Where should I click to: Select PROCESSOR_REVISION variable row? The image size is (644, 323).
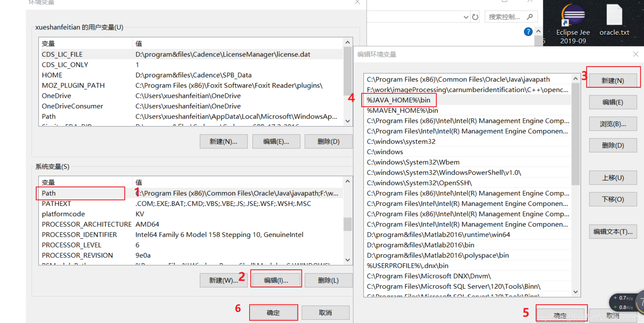(x=191, y=255)
